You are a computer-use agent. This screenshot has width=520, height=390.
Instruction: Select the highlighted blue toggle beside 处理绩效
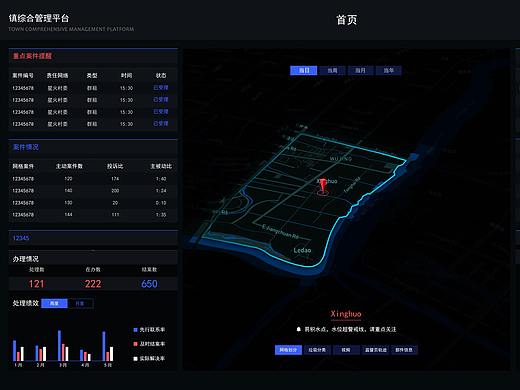point(54,303)
